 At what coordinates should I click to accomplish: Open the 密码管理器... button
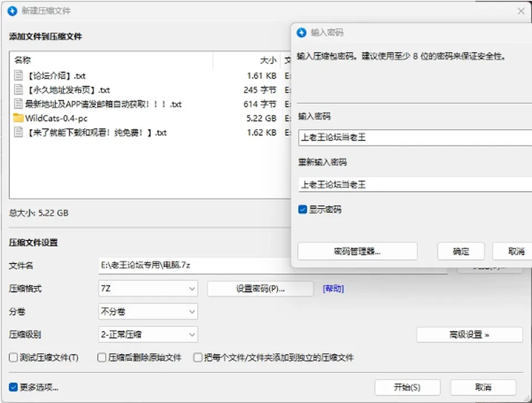coord(357,251)
